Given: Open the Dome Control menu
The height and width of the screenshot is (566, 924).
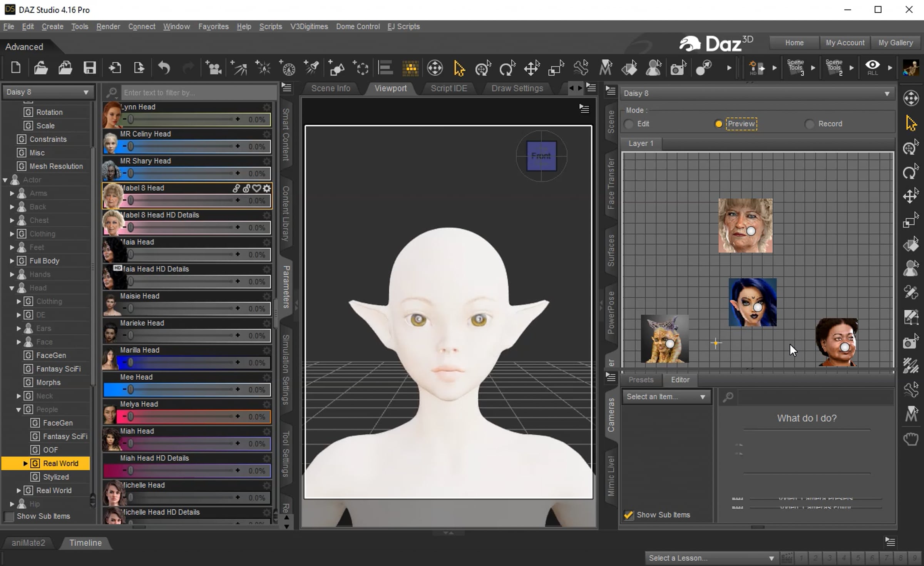Looking at the screenshot, I should point(358,27).
